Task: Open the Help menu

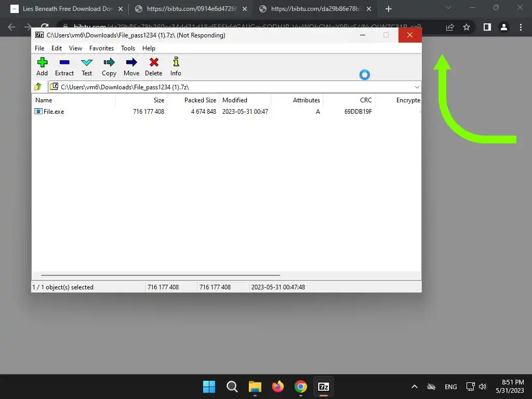Action: point(149,48)
